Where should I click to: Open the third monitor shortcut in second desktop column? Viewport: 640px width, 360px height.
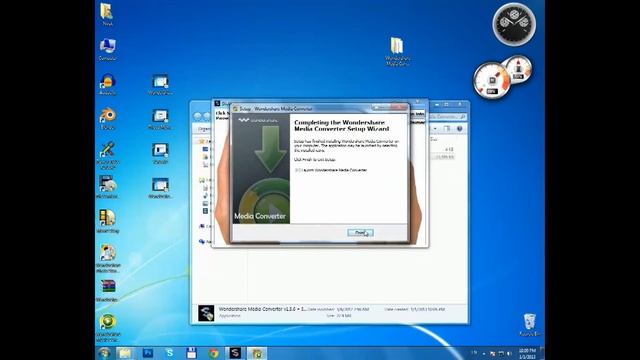(160, 153)
